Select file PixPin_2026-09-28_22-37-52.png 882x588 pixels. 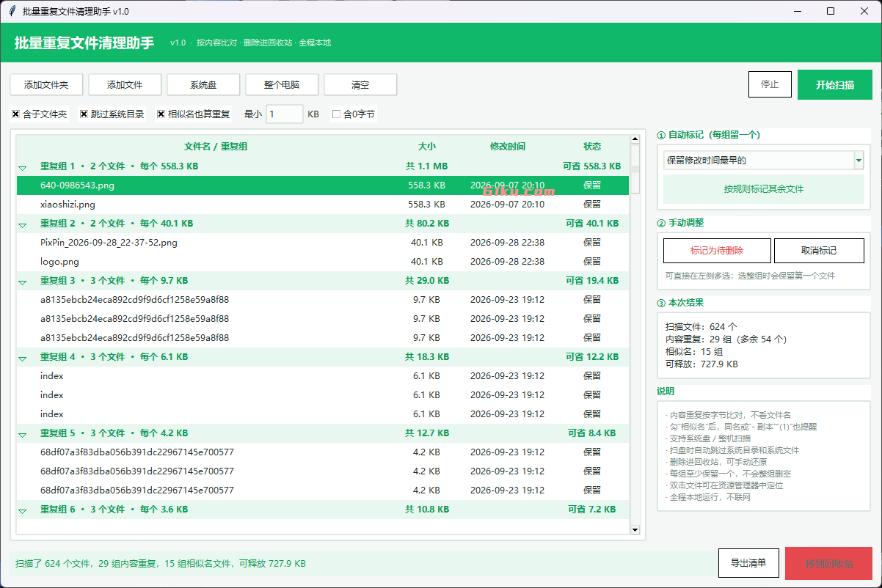(x=323, y=243)
